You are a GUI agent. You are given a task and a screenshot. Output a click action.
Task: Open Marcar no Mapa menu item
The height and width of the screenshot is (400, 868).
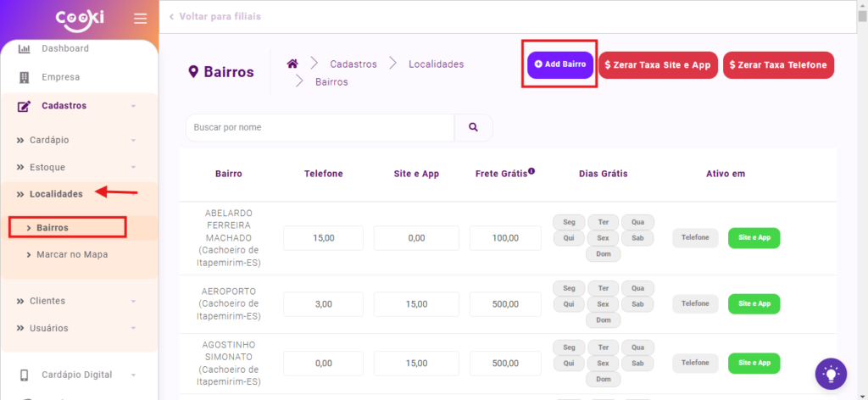71,254
